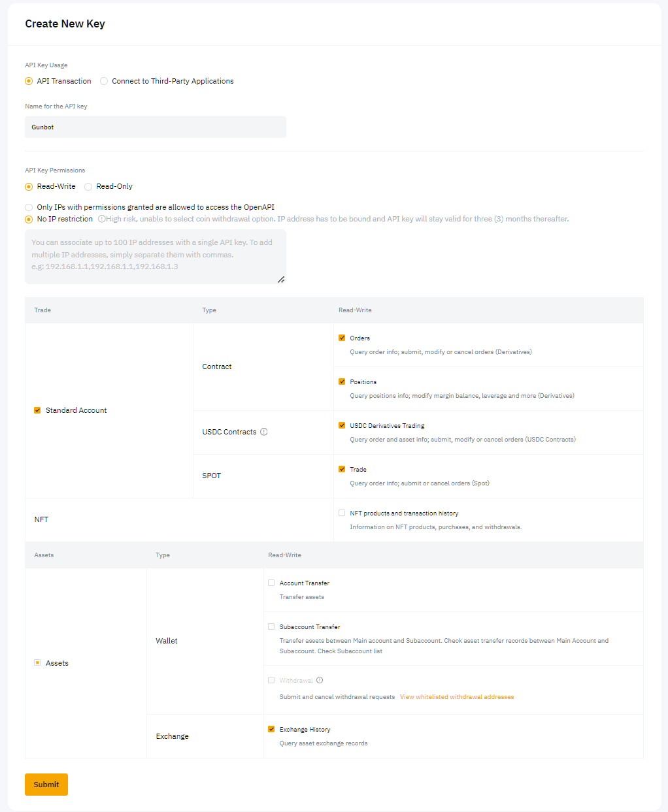Click the disabled Withdrawal checkbox

point(271,680)
